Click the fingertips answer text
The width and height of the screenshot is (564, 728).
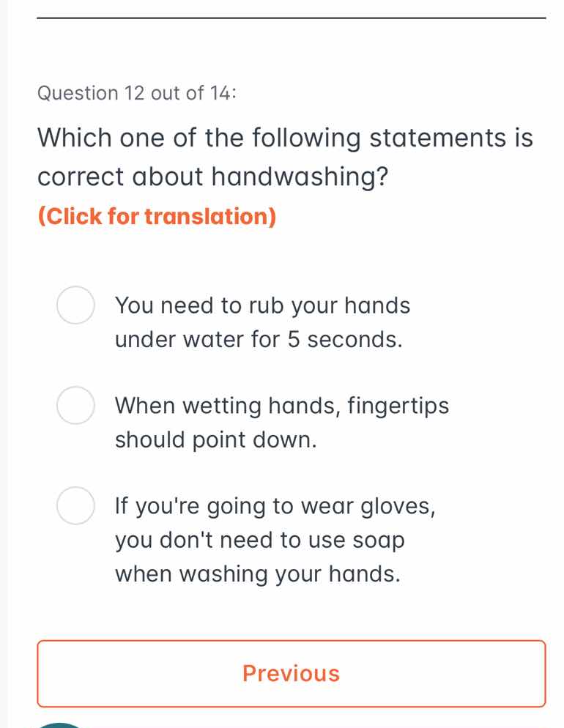282,422
